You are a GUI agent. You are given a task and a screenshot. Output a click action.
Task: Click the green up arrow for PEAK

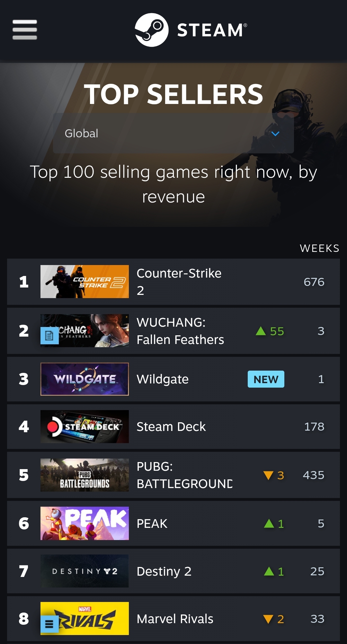pos(269,523)
